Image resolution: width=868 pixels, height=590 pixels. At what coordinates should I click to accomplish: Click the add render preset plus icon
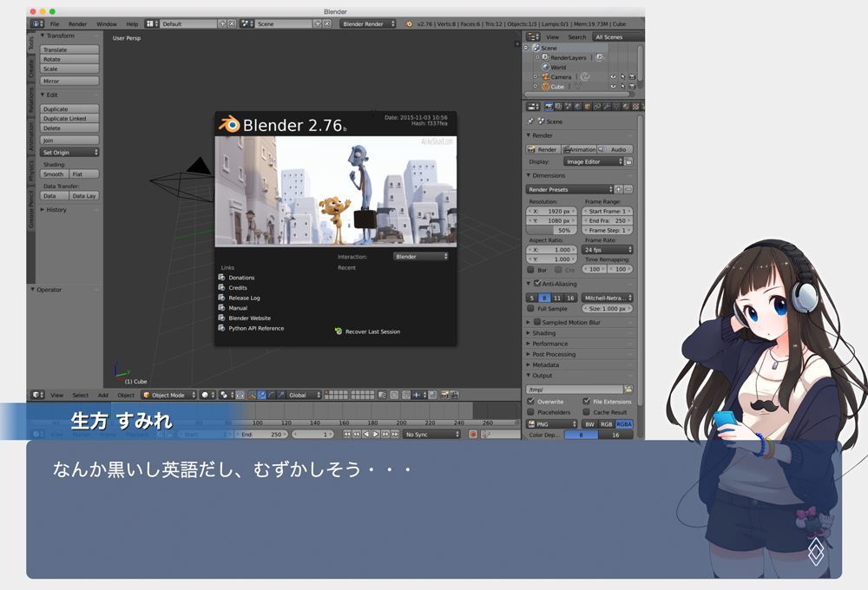(x=619, y=189)
